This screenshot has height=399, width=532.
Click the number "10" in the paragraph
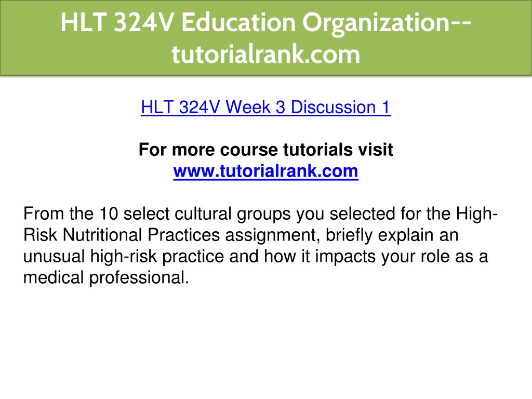109,214
